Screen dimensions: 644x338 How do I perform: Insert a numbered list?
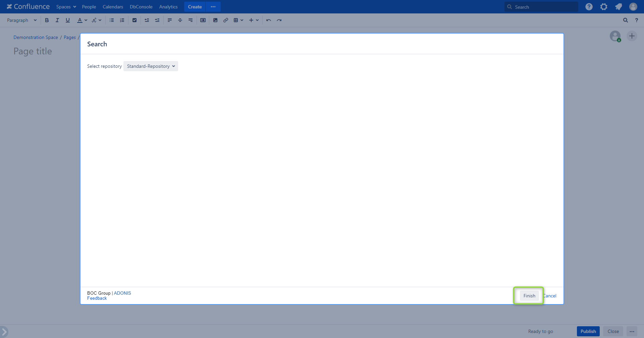point(122,20)
